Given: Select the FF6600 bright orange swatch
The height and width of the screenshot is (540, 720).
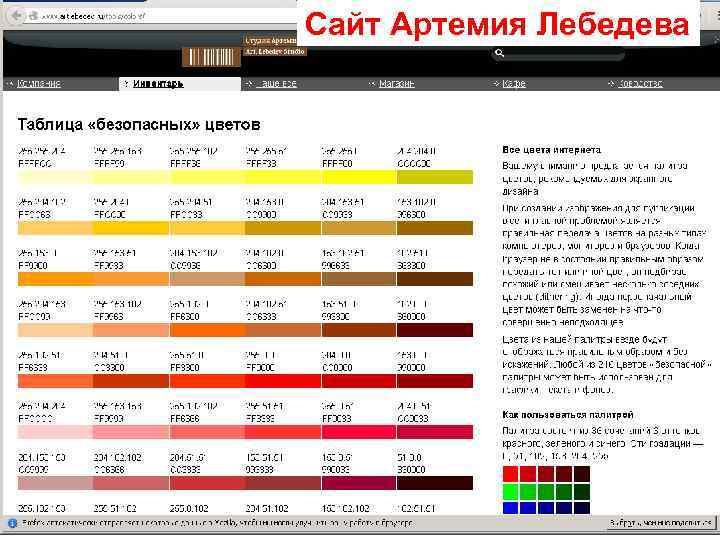Looking at the screenshot, I should [207, 330].
